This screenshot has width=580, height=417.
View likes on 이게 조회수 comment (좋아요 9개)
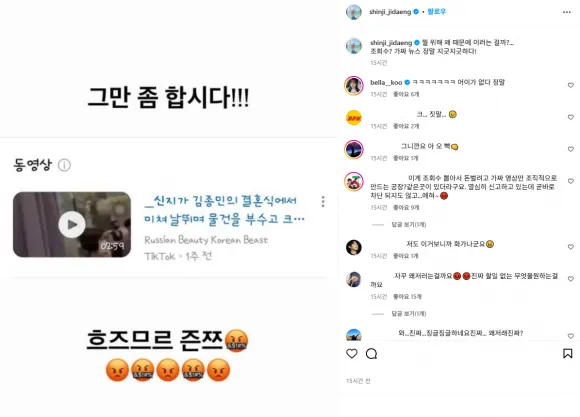click(x=406, y=208)
